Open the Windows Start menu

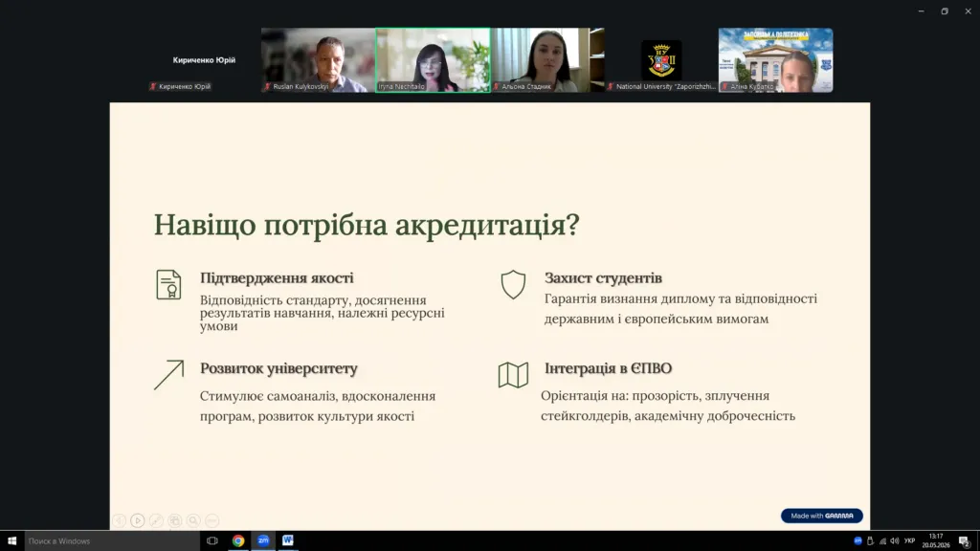point(11,541)
